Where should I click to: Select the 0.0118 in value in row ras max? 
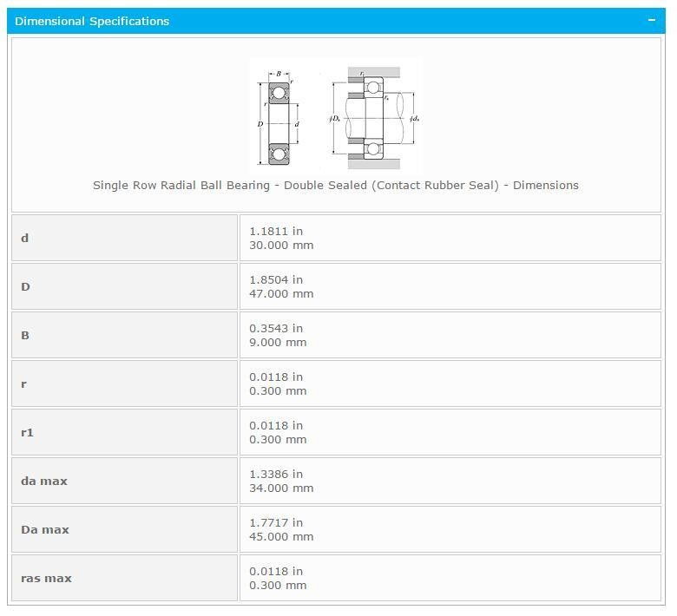coord(276,572)
